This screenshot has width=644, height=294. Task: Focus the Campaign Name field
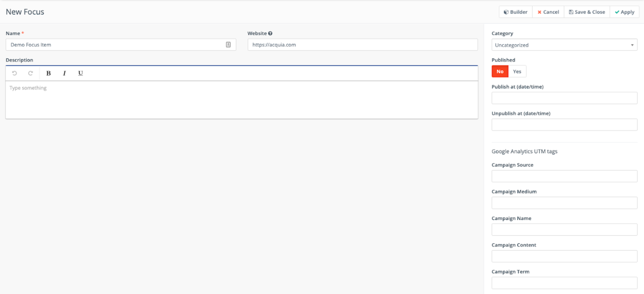(564, 230)
